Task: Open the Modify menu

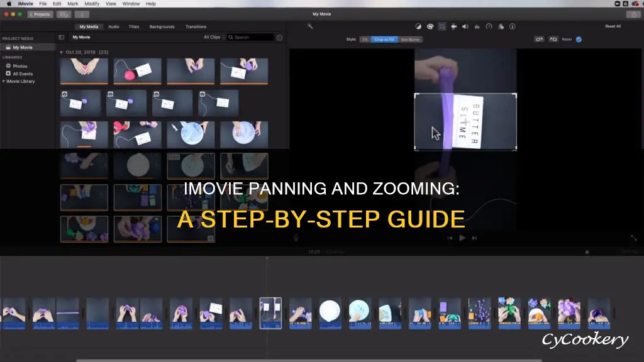Action: click(x=92, y=4)
